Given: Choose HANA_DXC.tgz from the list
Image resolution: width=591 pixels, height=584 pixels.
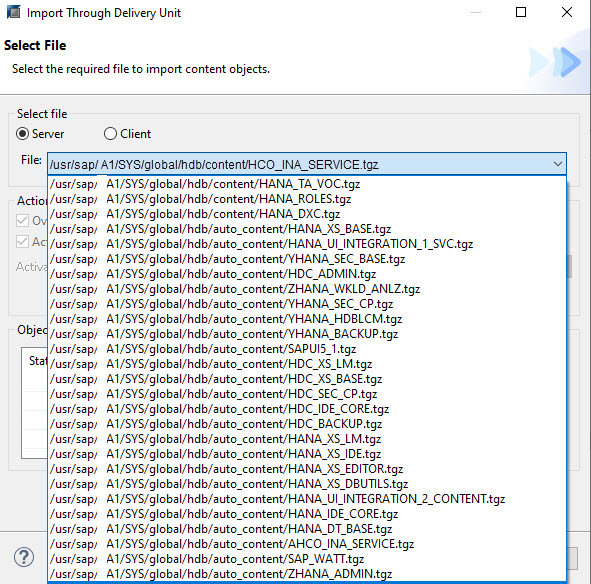Looking at the screenshot, I should click(x=307, y=214).
